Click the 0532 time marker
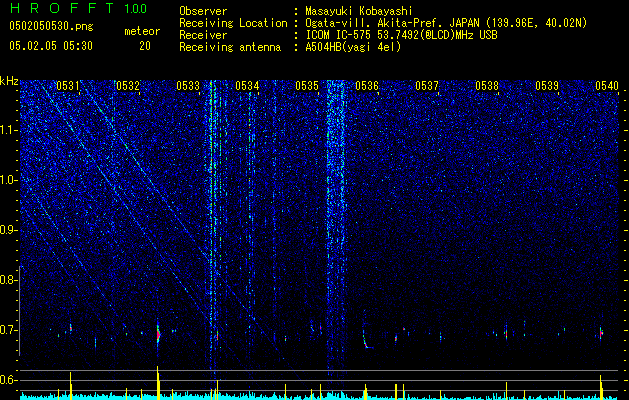This screenshot has height=400, width=629. 128,86
